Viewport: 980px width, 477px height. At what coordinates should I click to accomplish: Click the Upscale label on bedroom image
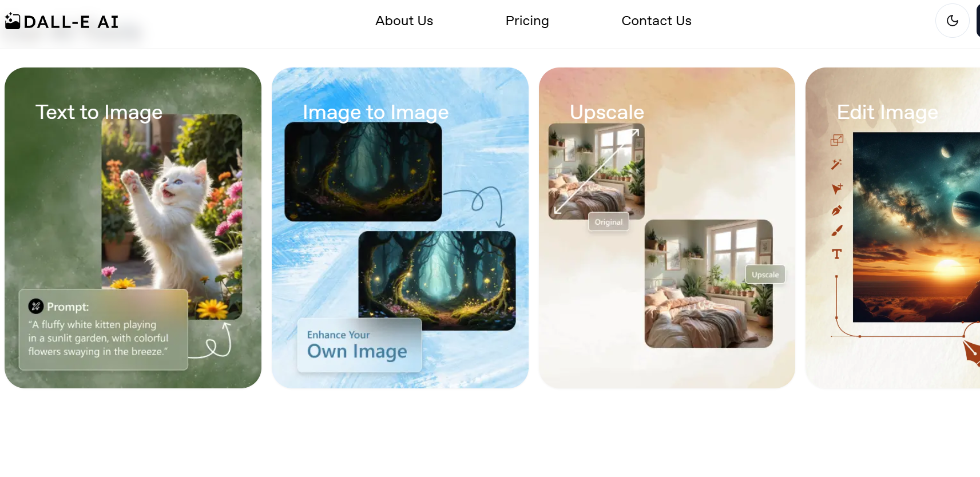click(765, 275)
